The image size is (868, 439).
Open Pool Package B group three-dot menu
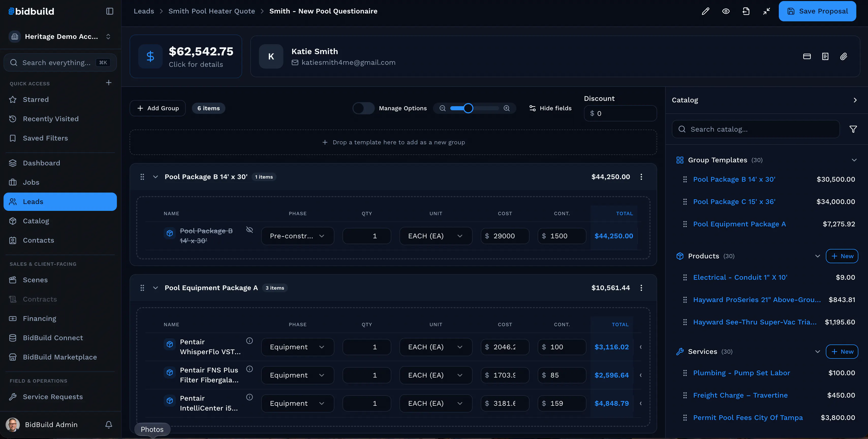[641, 177]
